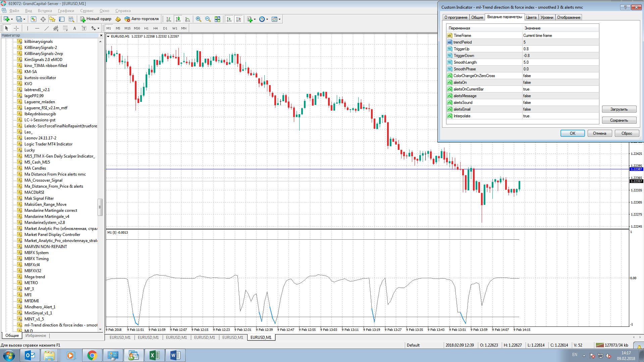This screenshot has height=362, width=644.
Task: Open indicators list icon
Action: click(250, 19)
